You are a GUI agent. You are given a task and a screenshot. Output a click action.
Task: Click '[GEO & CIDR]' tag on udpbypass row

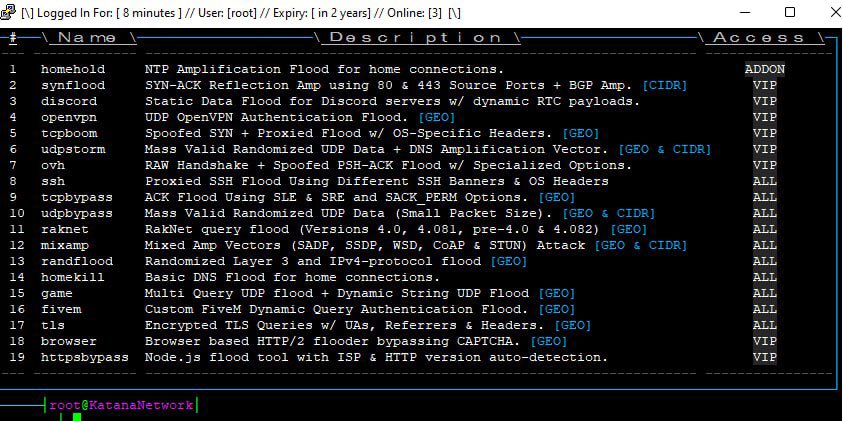(609, 213)
